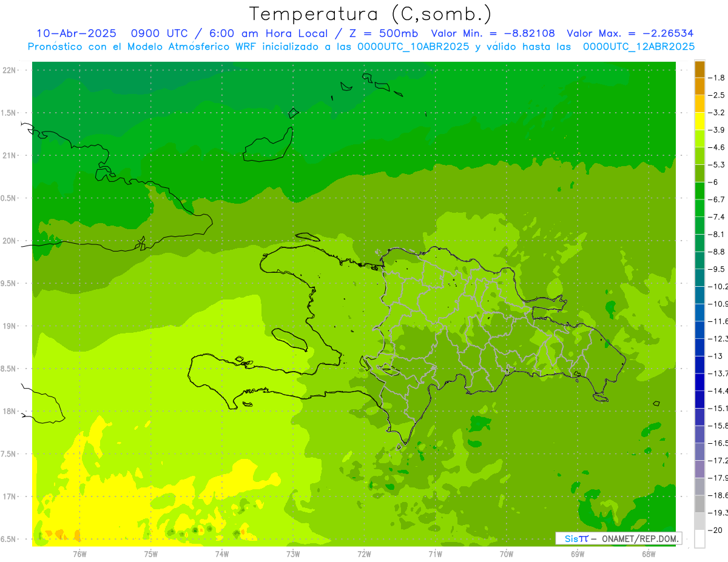Click the 70W longitude label
The image size is (728, 562).
pyautogui.click(x=506, y=554)
